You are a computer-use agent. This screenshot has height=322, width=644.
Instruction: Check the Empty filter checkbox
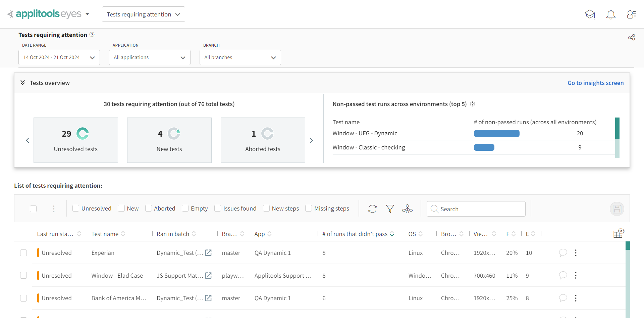click(x=185, y=208)
